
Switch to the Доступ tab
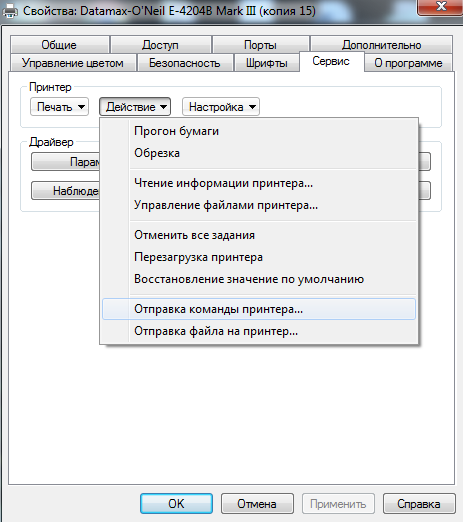[160, 45]
